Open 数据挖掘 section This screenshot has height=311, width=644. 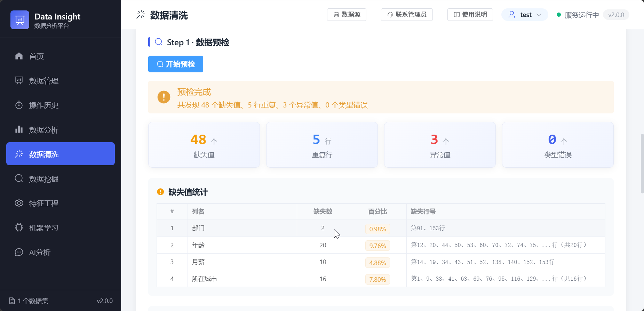(61, 179)
